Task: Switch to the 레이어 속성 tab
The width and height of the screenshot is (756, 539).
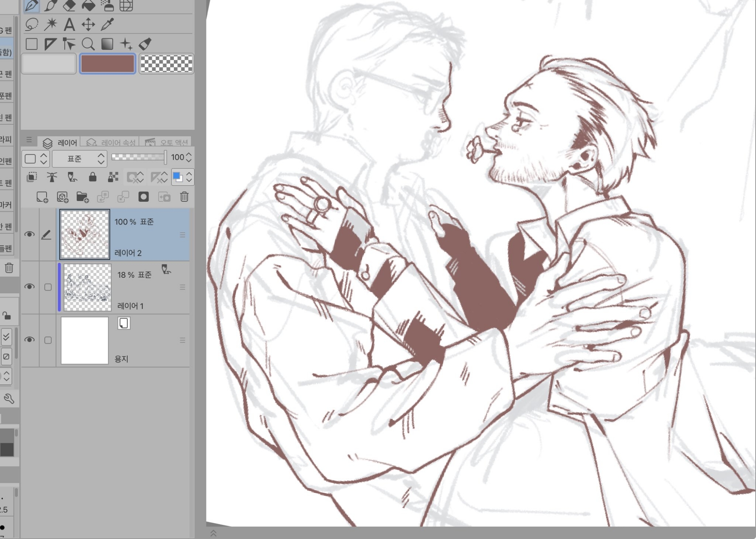Action: [111, 142]
